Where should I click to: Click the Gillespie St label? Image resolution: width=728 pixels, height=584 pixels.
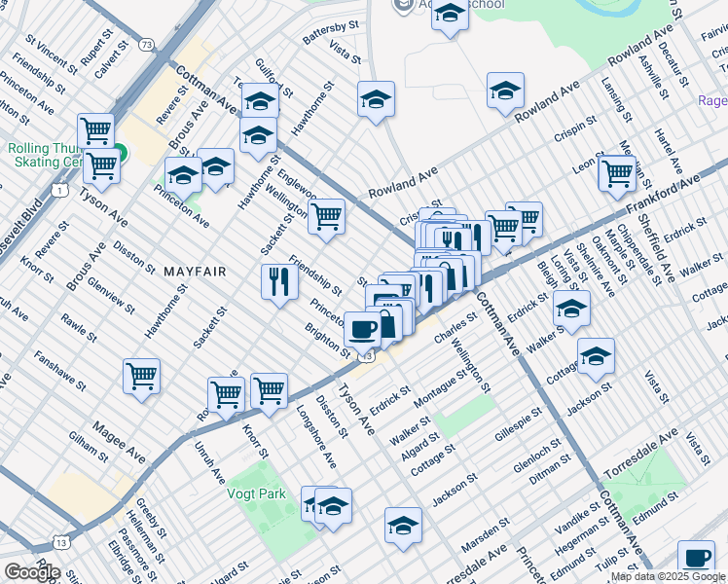pos(518,424)
